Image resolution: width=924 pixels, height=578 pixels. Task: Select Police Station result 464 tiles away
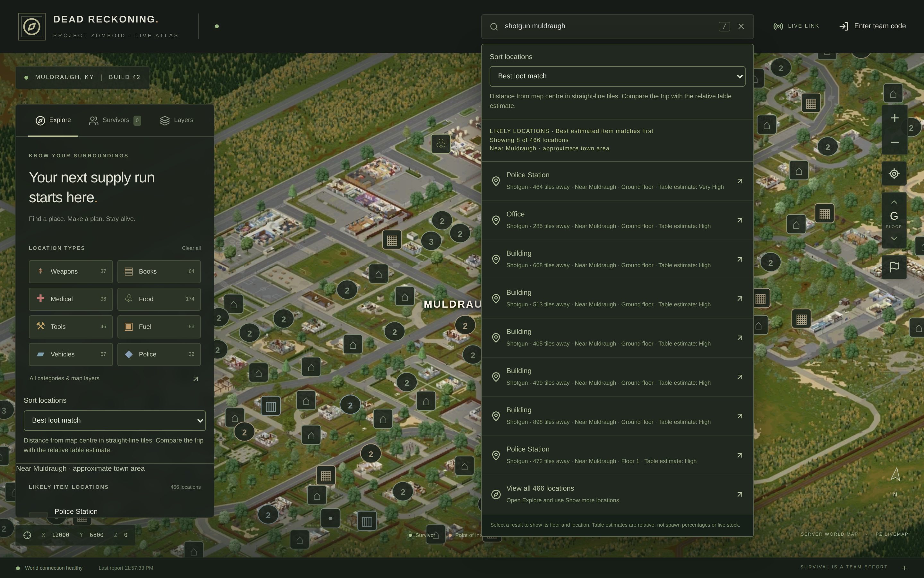point(617,181)
